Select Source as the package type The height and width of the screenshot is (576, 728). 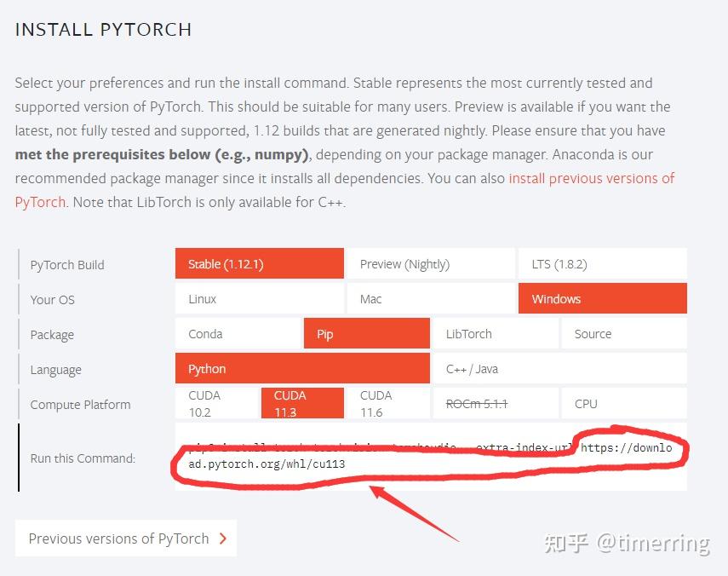pos(623,333)
